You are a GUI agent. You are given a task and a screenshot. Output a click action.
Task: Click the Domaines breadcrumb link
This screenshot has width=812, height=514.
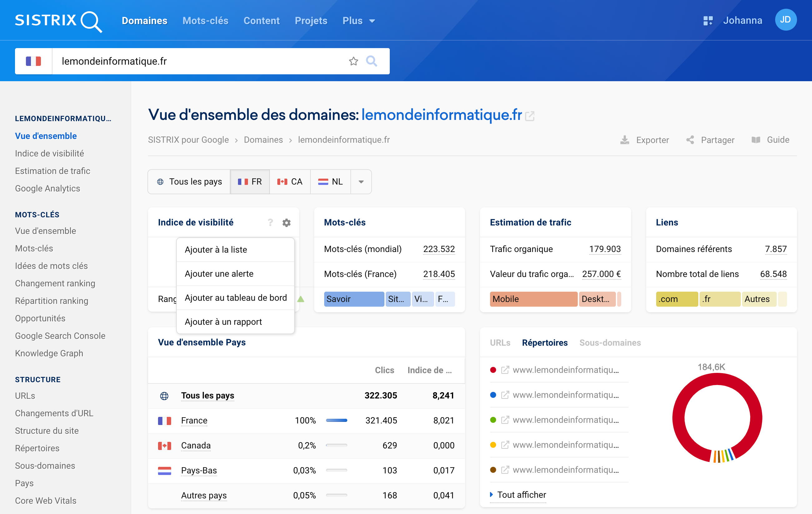pyautogui.click(x=263, y=140)
